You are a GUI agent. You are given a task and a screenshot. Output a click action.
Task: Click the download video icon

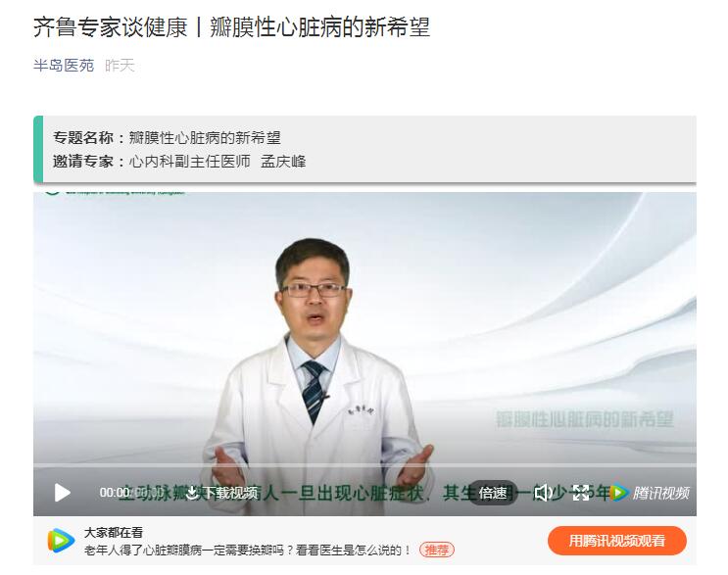(192, 493)
